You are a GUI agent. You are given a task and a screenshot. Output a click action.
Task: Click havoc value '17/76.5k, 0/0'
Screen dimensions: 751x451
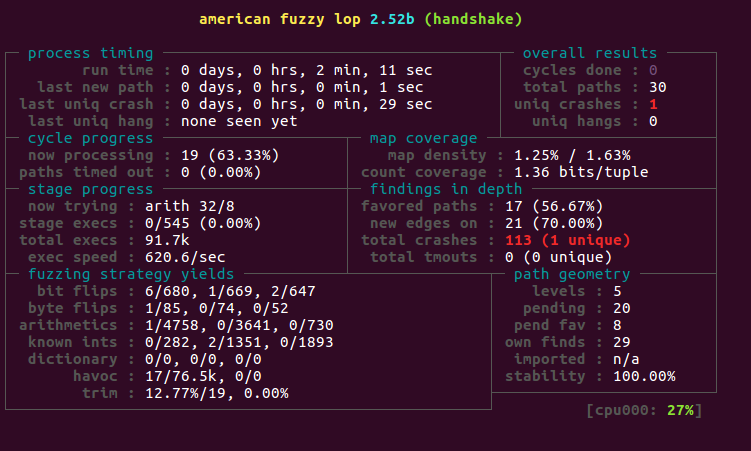[203, 376]
